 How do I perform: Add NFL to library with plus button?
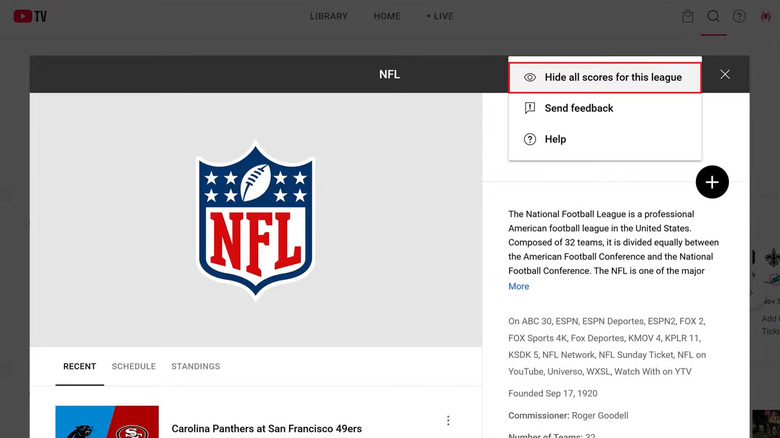coord(712,182)
